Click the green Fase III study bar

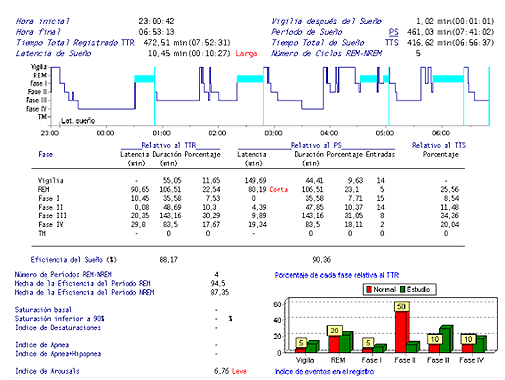pos(446,339)
